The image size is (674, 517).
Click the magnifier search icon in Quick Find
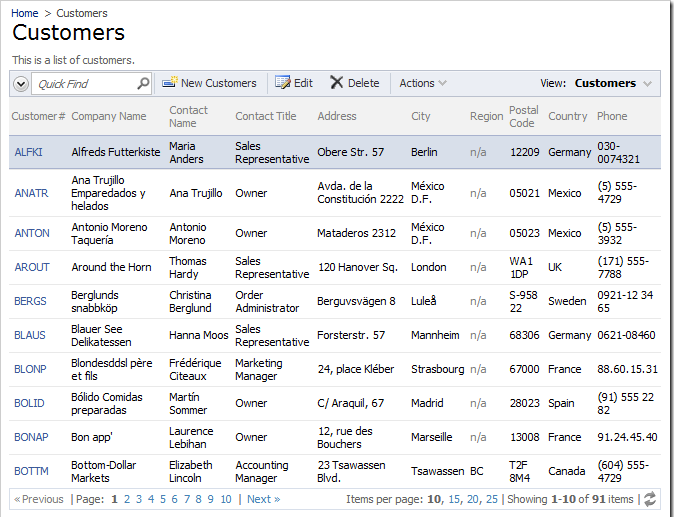[143, 83]
